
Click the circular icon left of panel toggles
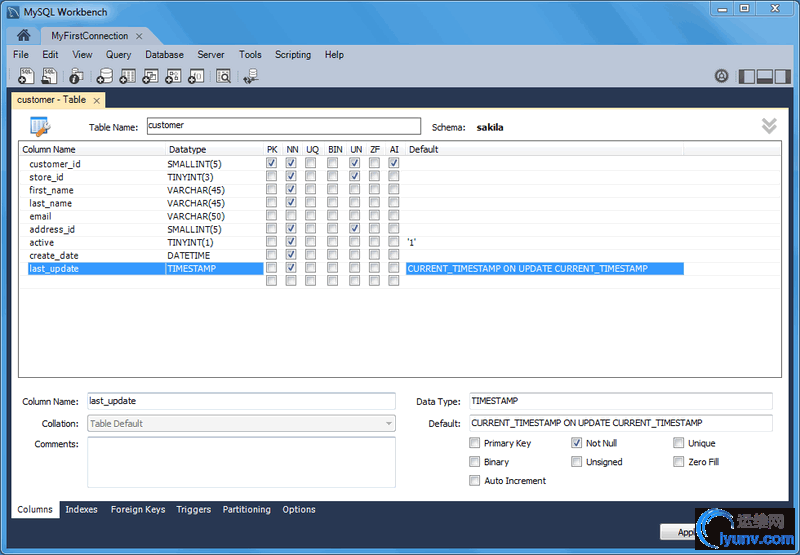point(721,77)
